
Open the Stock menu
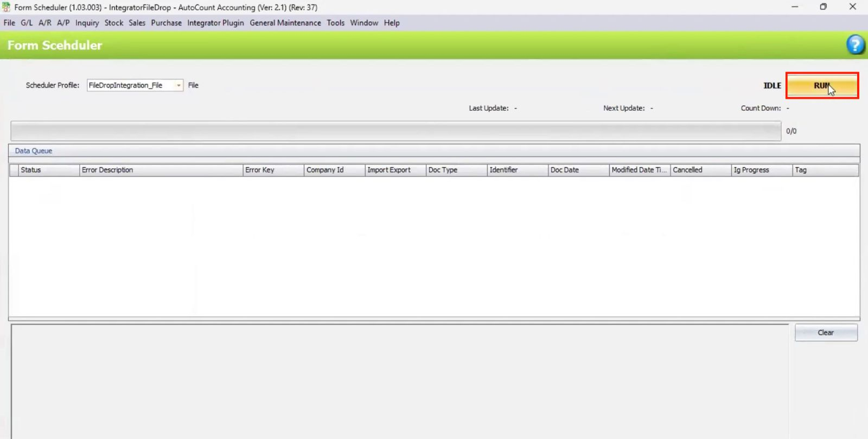tap(114, 23)
